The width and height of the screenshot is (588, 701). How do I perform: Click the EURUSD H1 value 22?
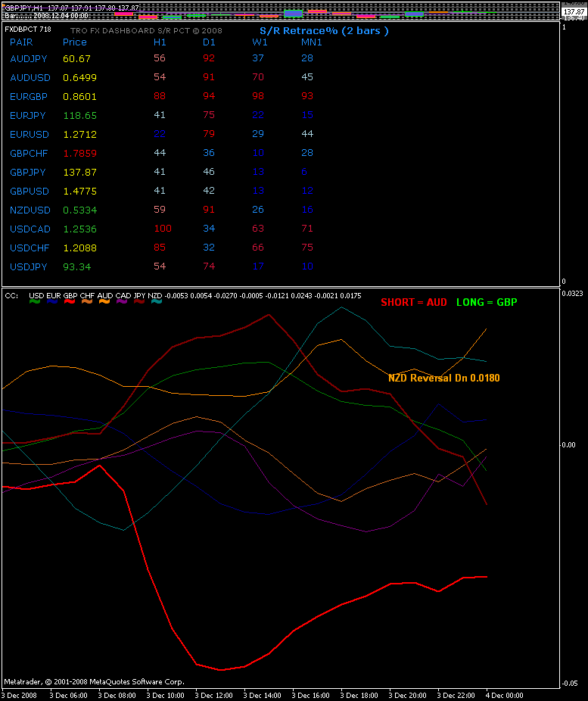160,134
